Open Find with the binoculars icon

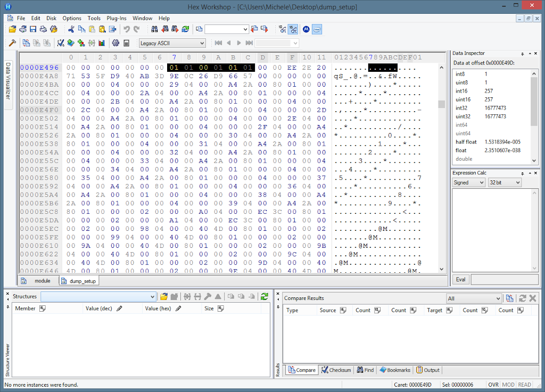click(x=155, y=29)
